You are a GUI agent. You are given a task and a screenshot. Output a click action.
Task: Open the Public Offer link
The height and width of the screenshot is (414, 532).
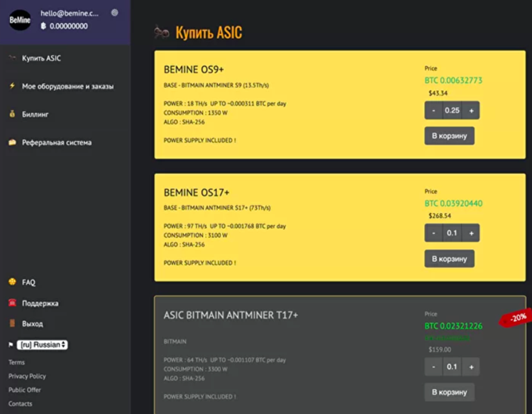coord(24,390)
